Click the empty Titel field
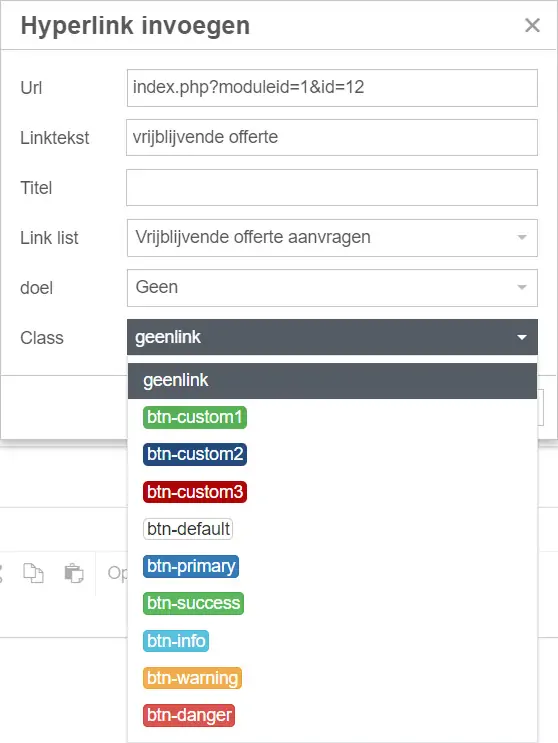 click(x=332, y=188)
